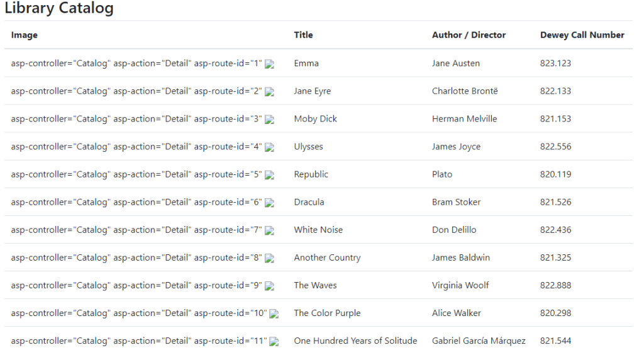The width and height of the screenshot is (644, 350).
Task: Click the Image column header
Action: 25,35
